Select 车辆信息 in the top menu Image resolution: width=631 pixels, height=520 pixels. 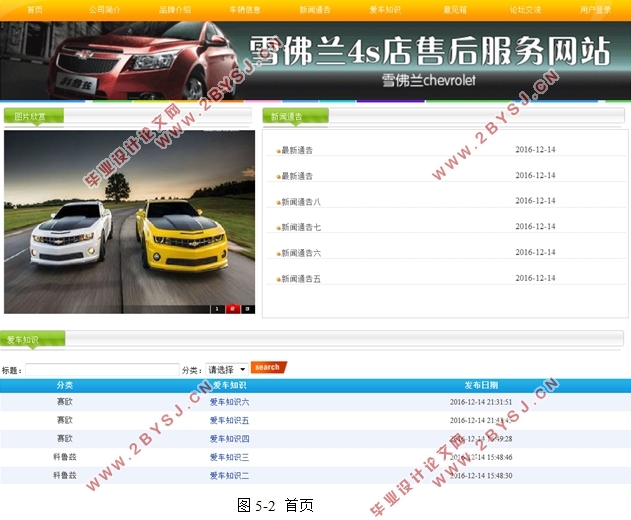coord(245,10)
